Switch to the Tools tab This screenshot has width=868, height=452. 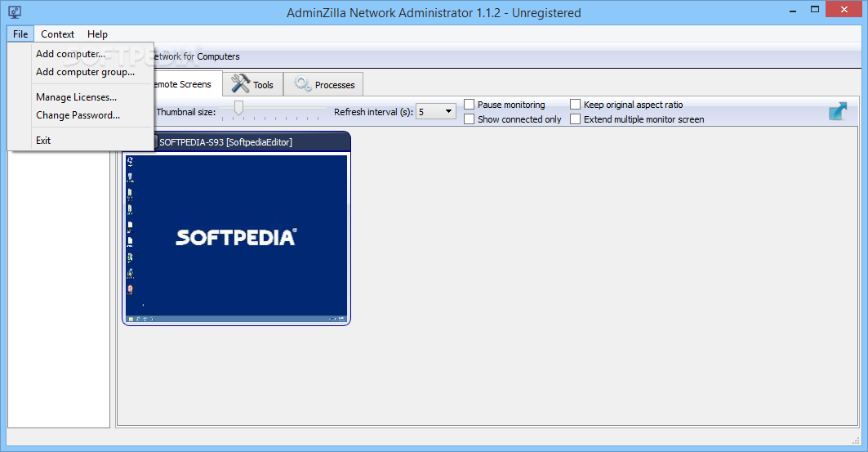tap(253, 84)
